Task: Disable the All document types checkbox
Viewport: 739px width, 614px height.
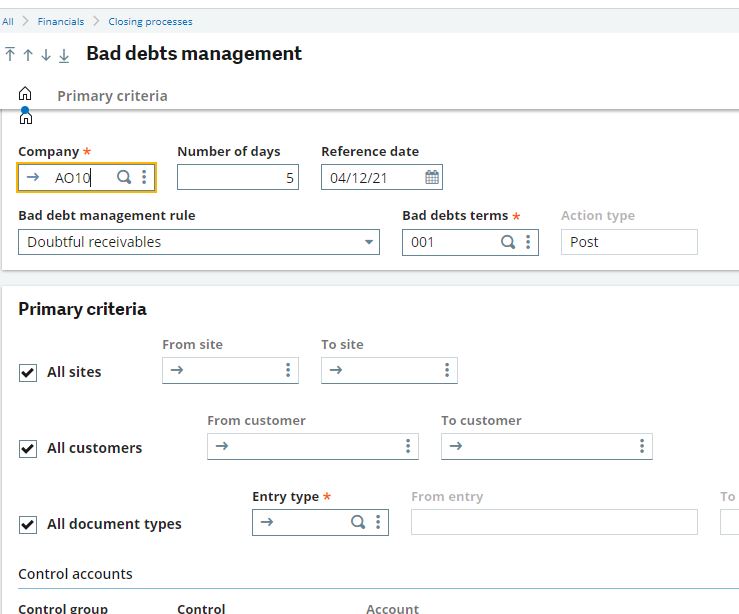Action: 28,524
